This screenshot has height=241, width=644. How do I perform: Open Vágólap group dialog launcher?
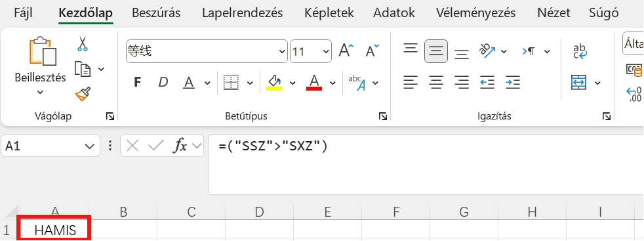(x=110, y=117)
